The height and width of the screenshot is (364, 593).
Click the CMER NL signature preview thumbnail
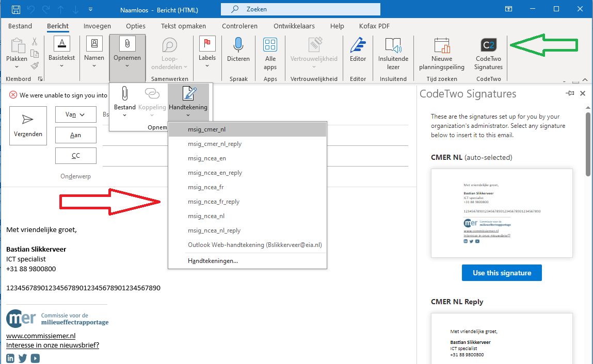[502, 213]
